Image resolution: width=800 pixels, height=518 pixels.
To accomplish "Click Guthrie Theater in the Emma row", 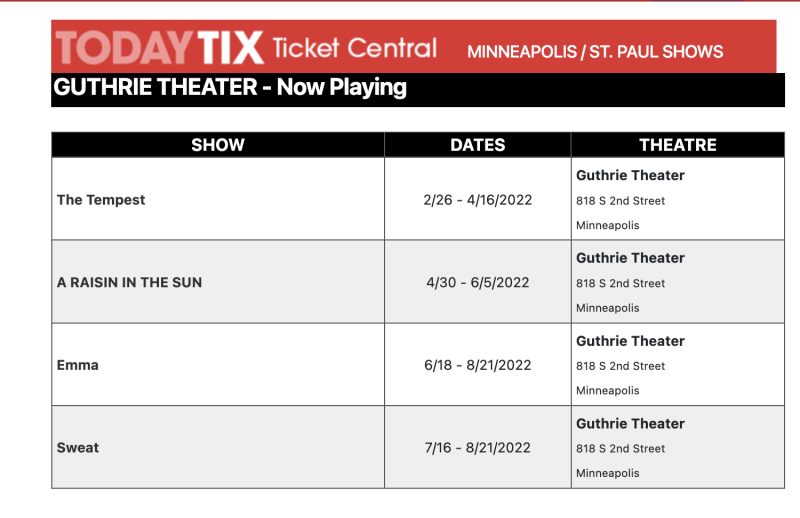I will [630, 341].
